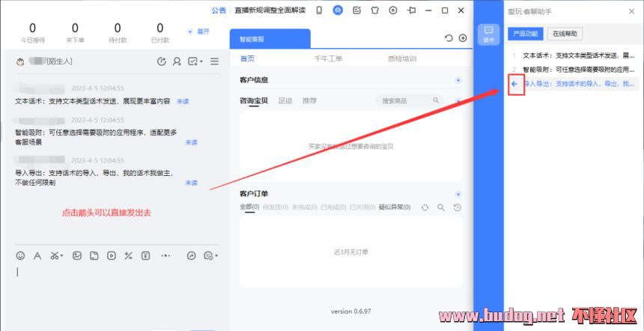Click the history clock icon in 客户订单 section

[x=457, y=207]
